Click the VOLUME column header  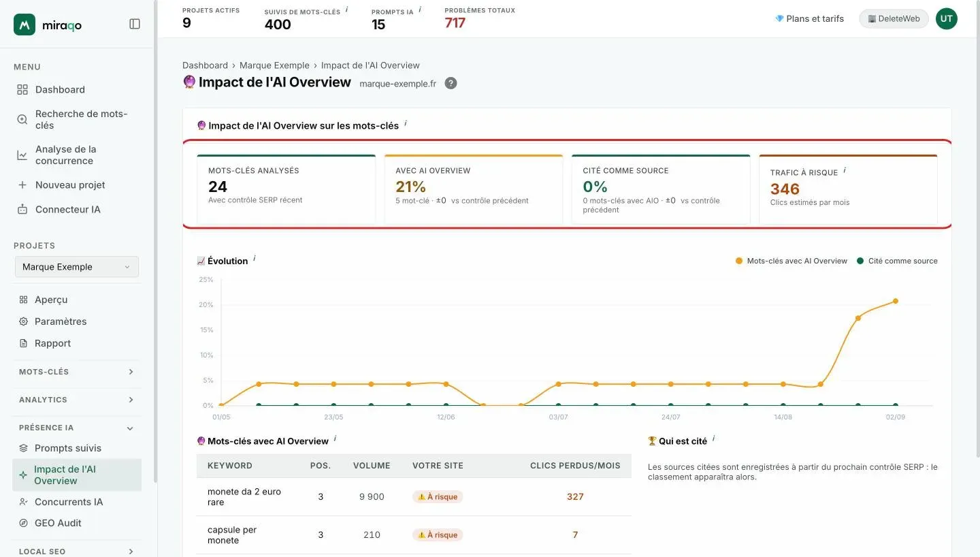pyautogui.click(x=372, y=466)
